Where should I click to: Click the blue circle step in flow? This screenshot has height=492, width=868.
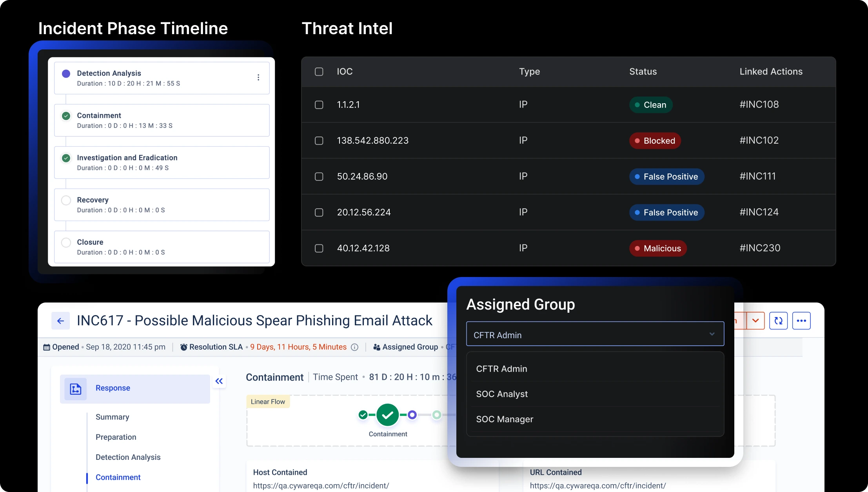coord(412,415)
